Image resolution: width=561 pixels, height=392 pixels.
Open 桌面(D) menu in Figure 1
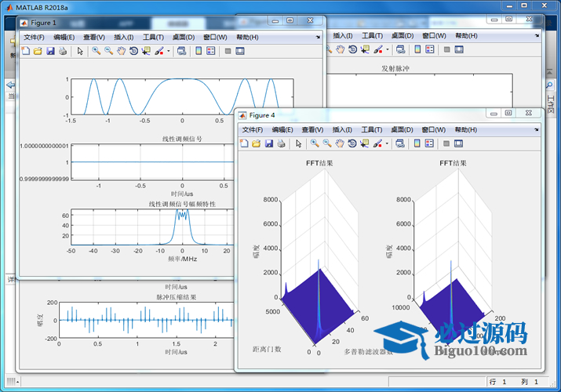(x=184, y=37)
